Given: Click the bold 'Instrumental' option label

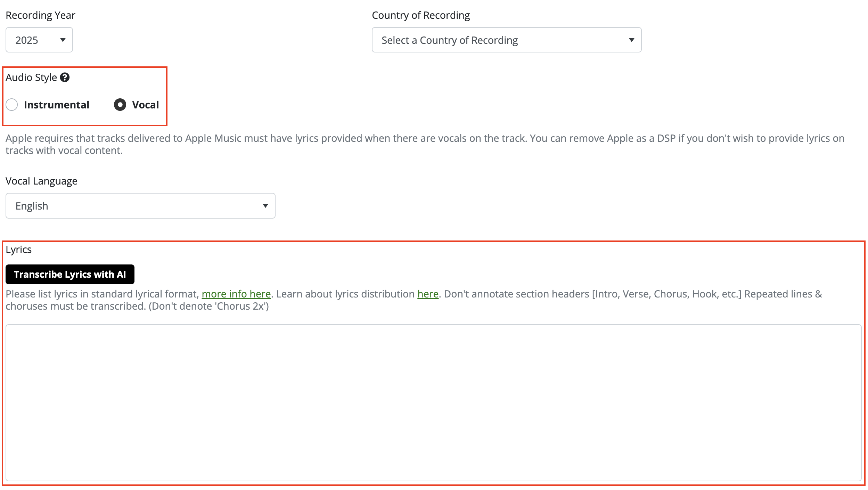Looking at the screenshot, I should pos(57,105).
